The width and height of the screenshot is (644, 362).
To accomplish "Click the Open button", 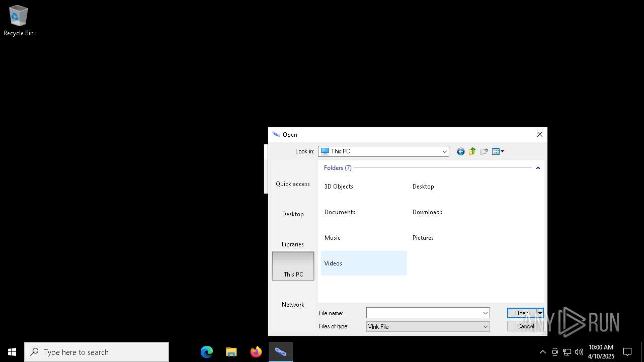I will 522,313.
